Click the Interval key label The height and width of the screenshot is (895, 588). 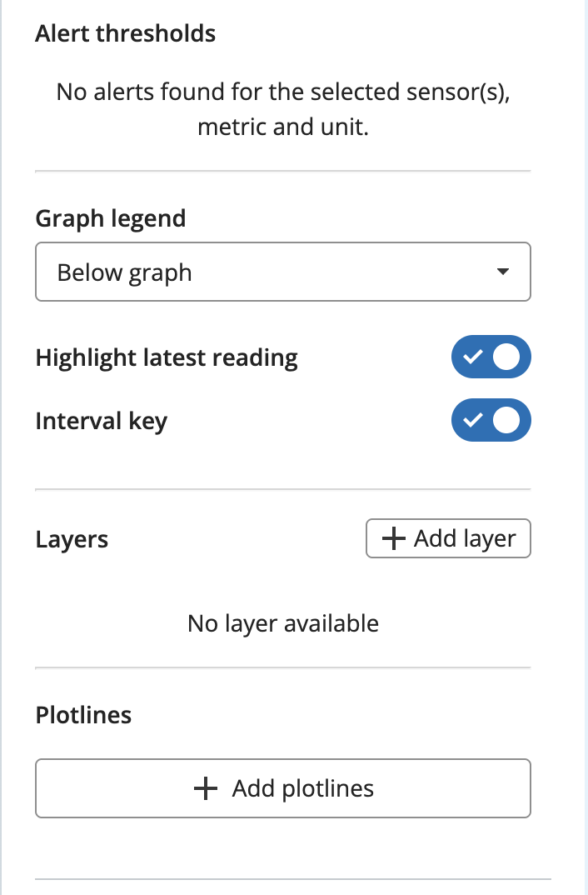102,422
